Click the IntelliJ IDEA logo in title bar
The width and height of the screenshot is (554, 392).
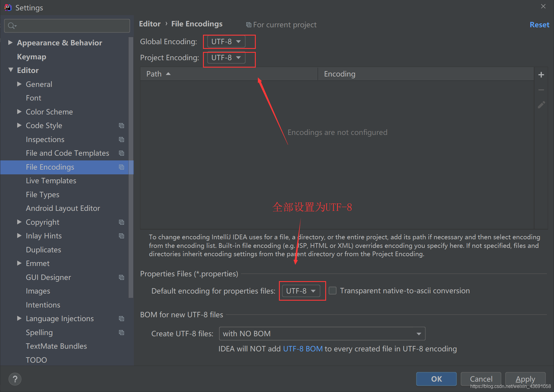tap(8, 7)
